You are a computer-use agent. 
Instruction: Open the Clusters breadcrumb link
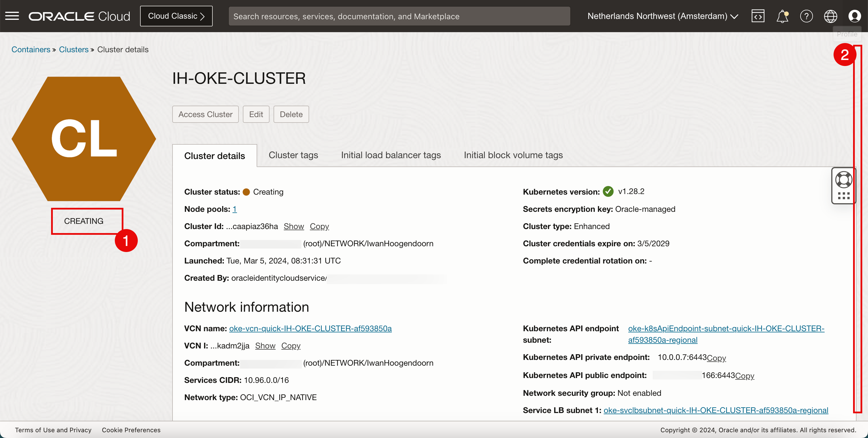point(73,50)
